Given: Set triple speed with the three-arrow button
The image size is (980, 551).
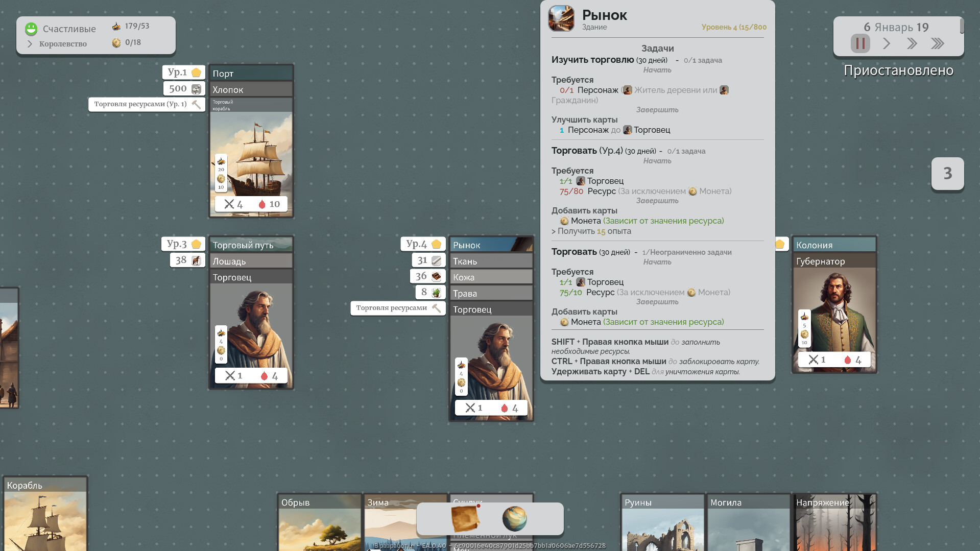Looking at the screenshot, I should pos(937,43).
